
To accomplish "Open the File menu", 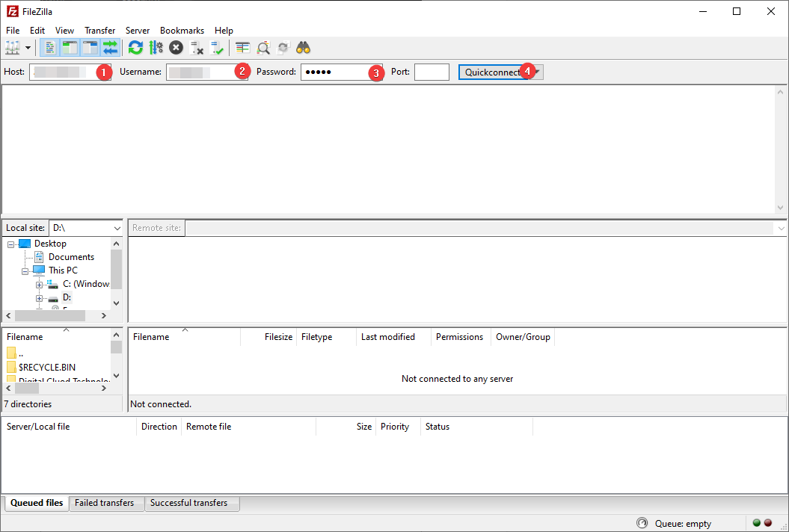I will pyautogui.click(x=13, y=30).
